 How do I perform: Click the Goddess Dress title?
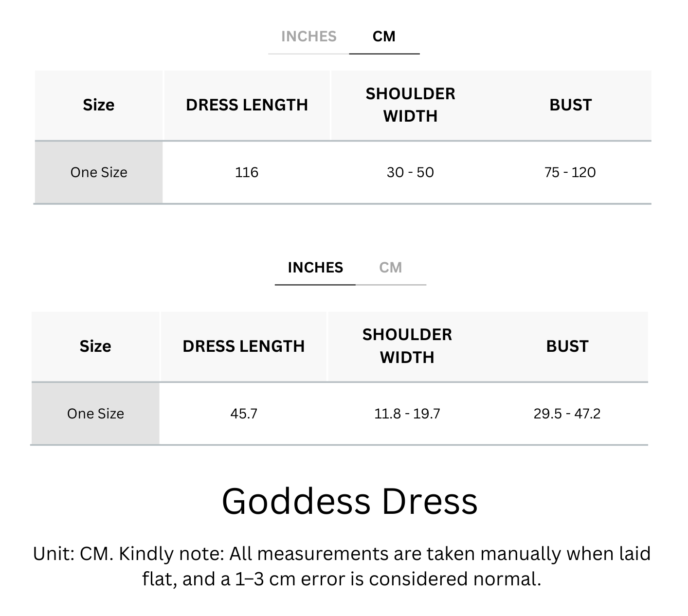click(349, 501)
